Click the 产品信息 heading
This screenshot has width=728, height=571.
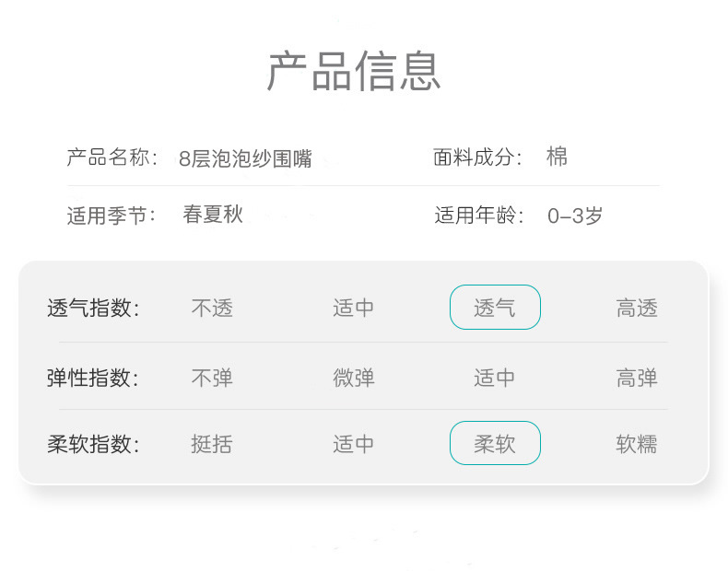[x=355, y=71]
